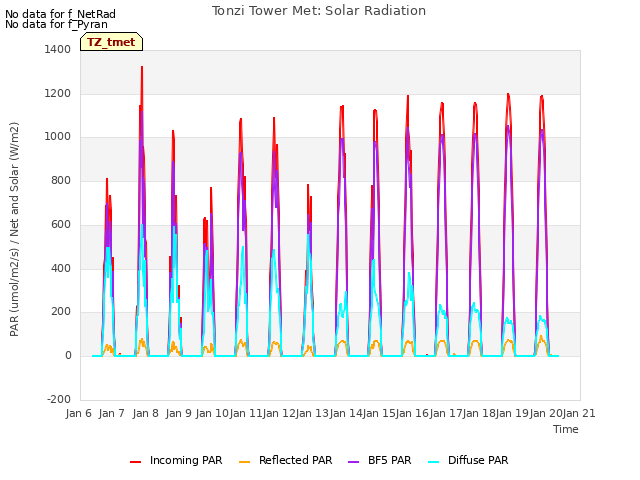Click the Jan 9 x-axis tick label

179,413
